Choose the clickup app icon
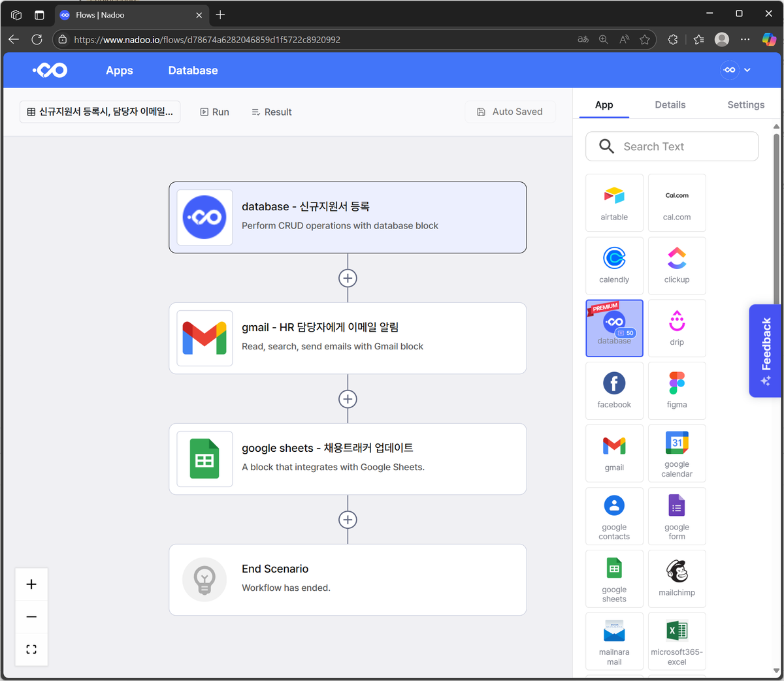The width and height of the screenshot is (784, 681). click(677, 258)
